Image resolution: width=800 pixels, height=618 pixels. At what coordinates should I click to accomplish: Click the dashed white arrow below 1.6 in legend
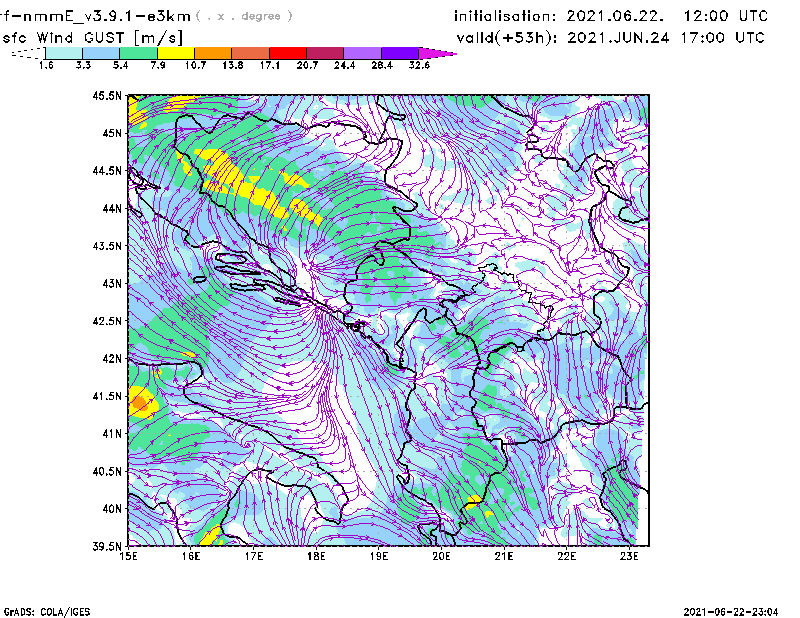(28, 53)
